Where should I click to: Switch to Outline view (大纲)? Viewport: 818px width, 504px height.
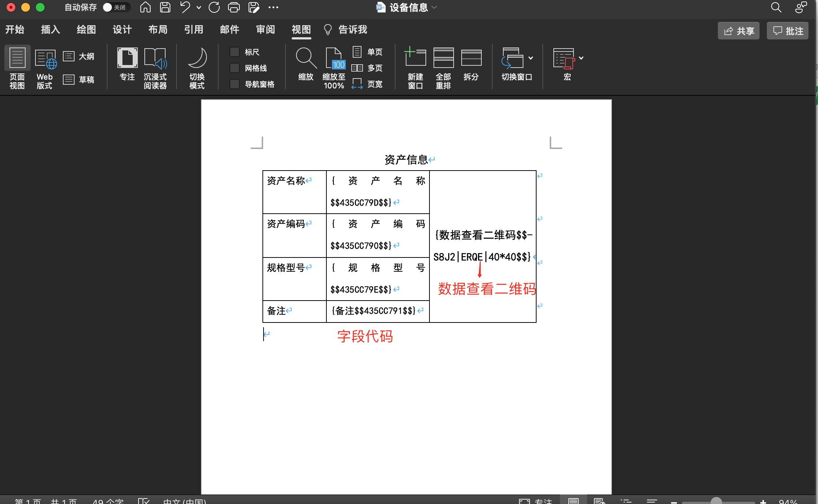tap(79, 56)
